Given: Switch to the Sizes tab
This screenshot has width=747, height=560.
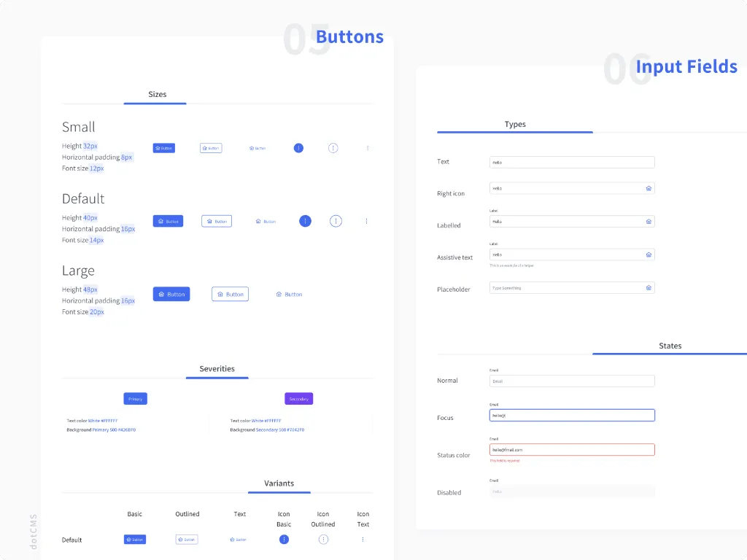Looking at the screenshot, I should point(157,95).
